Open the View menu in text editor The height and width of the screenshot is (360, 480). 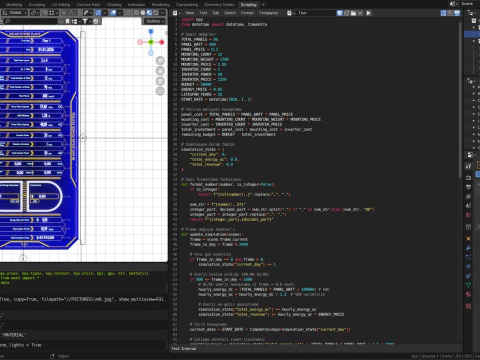[190, 13]
